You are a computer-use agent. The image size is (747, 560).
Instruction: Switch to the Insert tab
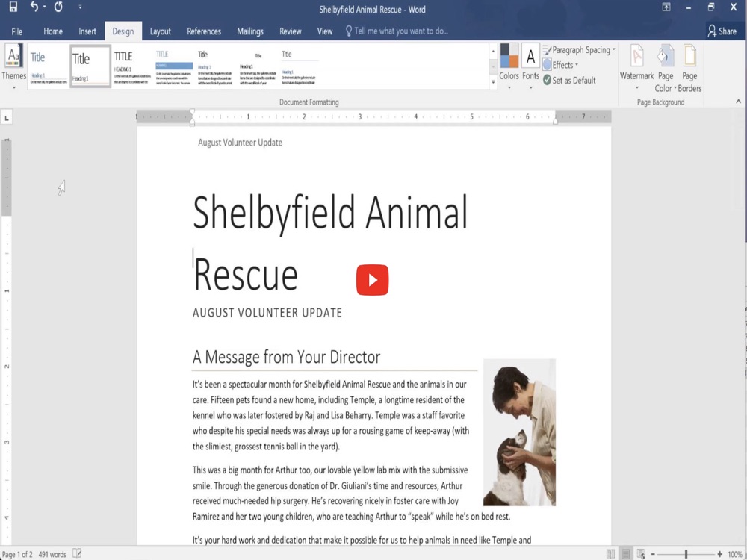tap(87, 31)
